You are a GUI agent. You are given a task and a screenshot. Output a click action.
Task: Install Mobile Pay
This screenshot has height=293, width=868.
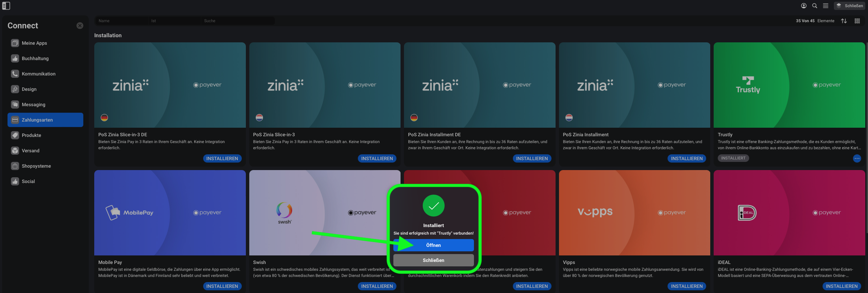pos(222,286)
